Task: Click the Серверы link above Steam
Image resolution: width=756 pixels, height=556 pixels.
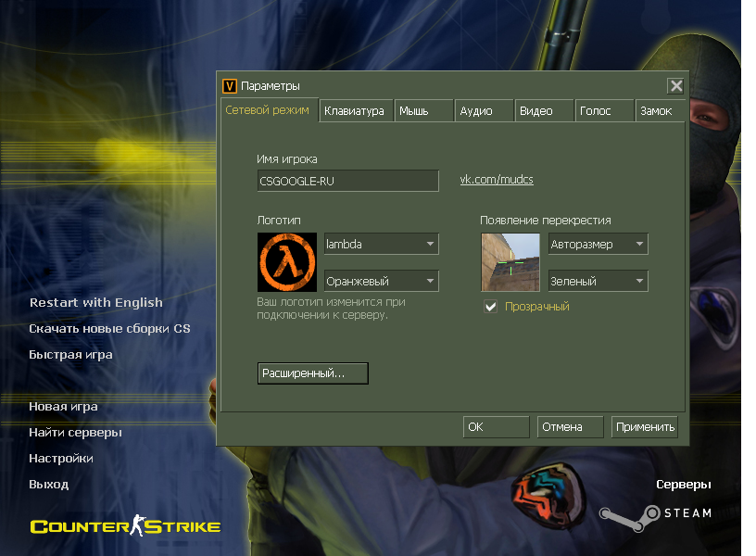Action: (683, 484)
